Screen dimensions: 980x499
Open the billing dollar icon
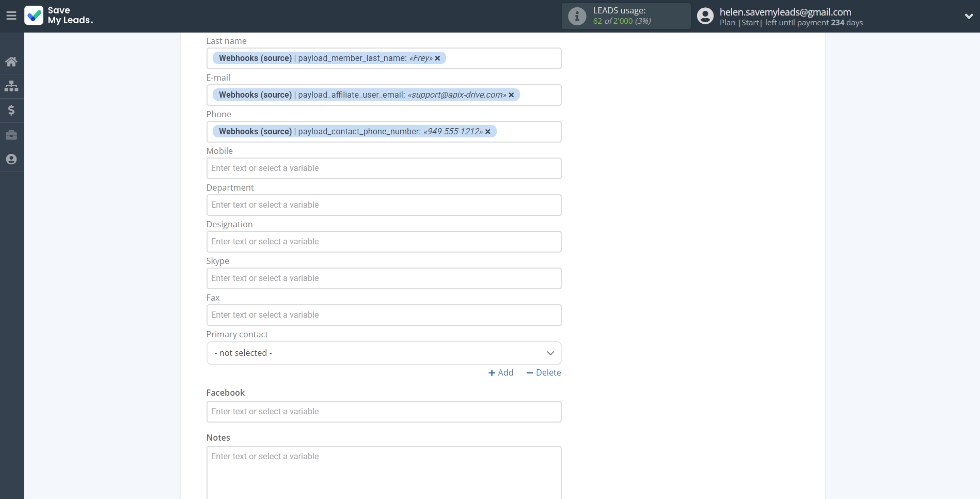11,110
